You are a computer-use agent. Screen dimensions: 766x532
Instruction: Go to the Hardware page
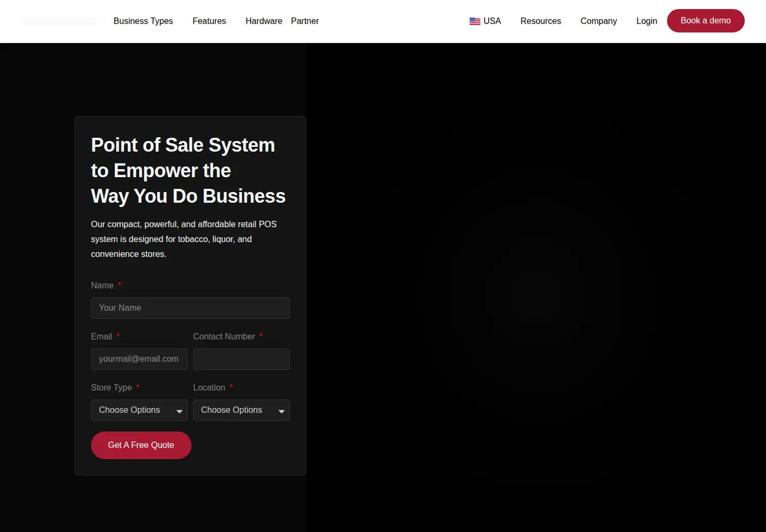(264, 21)
